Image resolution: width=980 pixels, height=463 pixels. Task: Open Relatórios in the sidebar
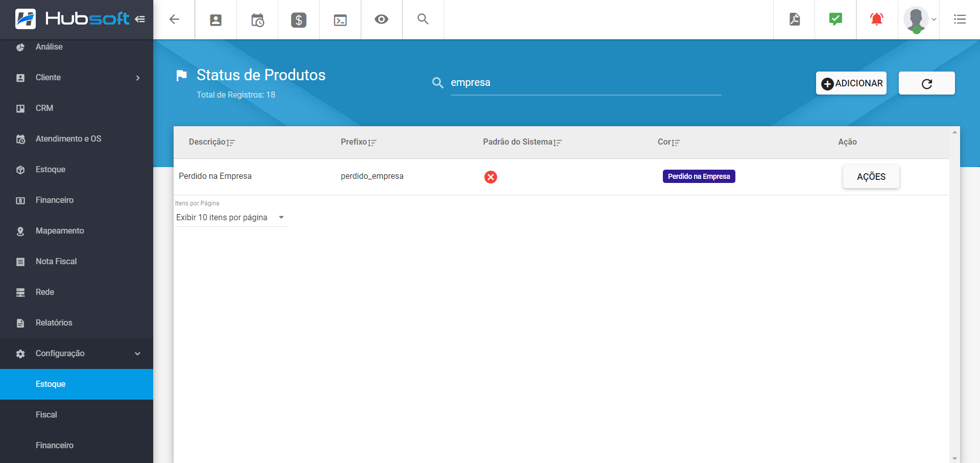(x=77, y=323)
